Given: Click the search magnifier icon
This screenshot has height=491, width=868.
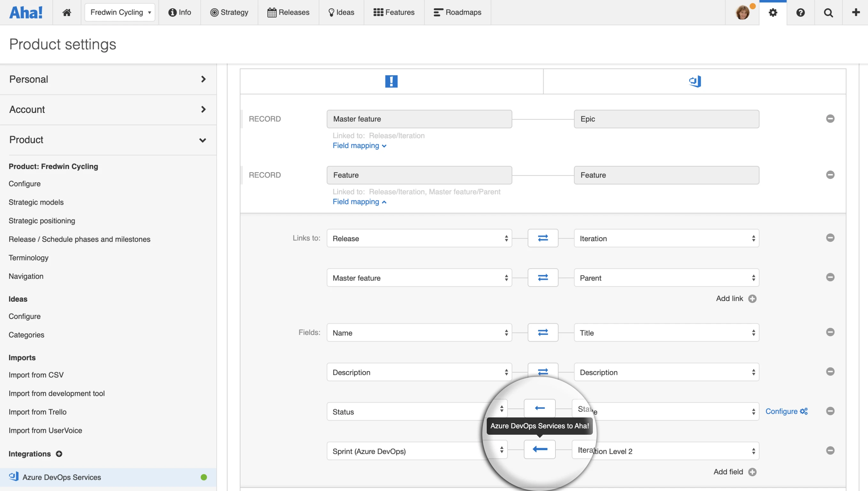Looking at the screenshot, I should coord(828,12).
